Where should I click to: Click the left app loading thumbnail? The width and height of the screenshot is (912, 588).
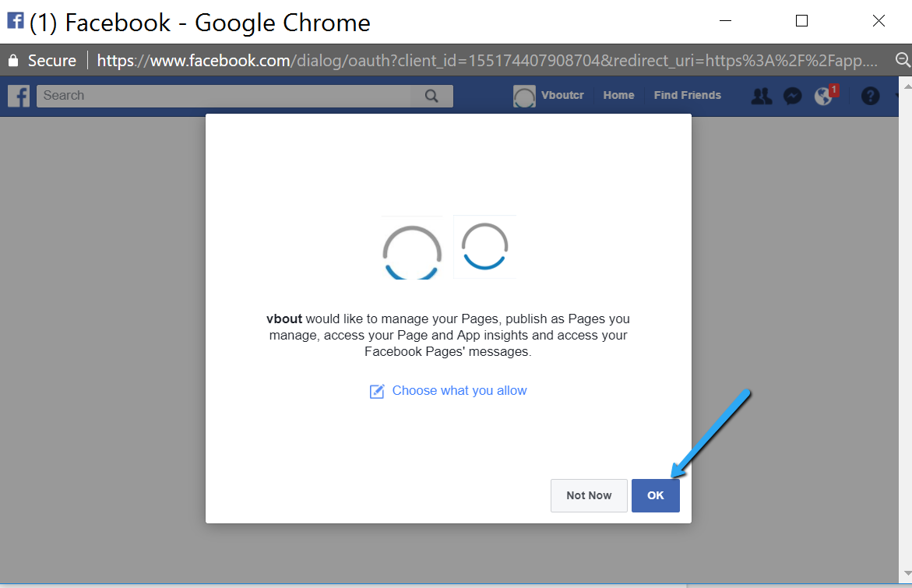point(412,248)
